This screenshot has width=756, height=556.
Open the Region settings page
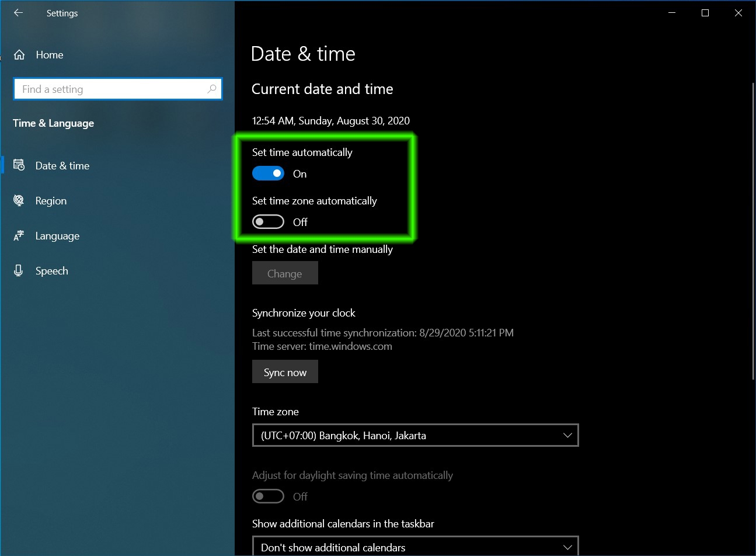[117, 200]
